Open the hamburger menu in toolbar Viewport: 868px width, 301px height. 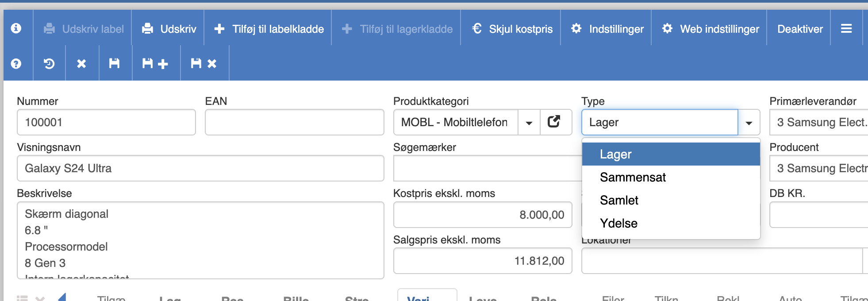tap(846, 29)
